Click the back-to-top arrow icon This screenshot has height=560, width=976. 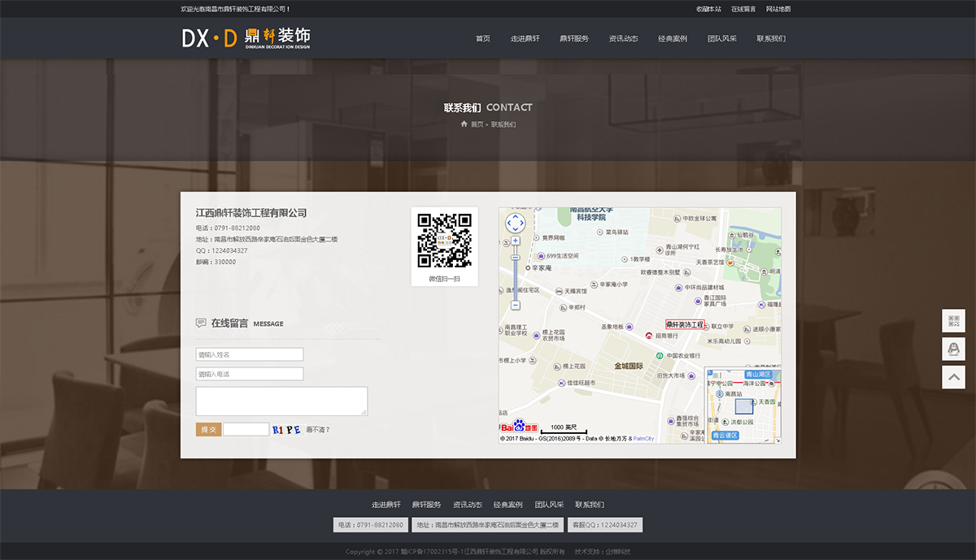pyautogui.click(x=953, y=377)
